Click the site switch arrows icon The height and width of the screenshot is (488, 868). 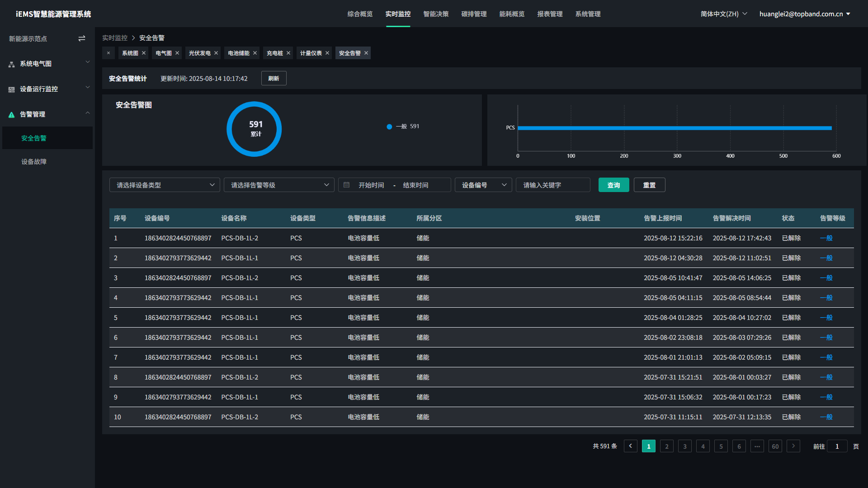click(82, 39)
